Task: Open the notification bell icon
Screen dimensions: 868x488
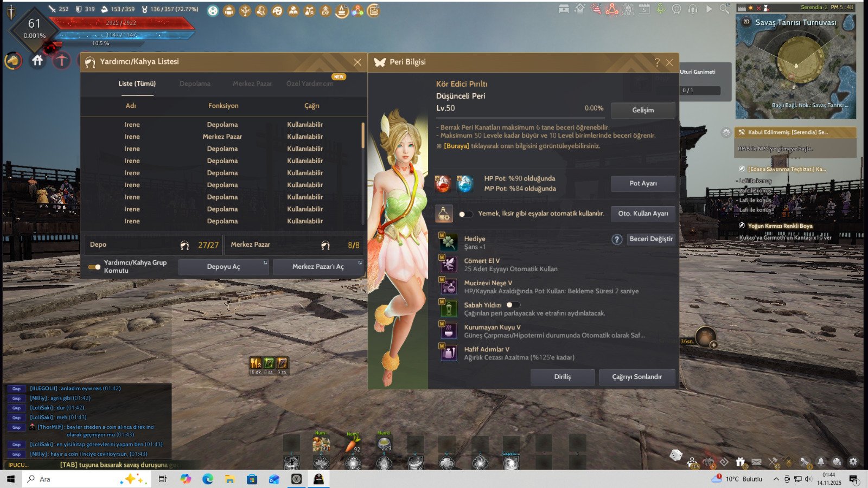Action: point(821,461)
